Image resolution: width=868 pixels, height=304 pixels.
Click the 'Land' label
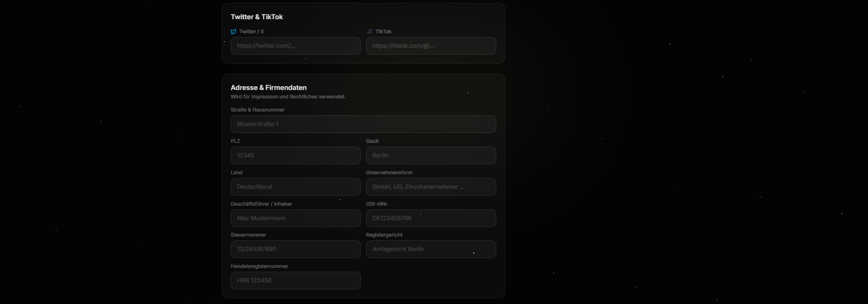(x=236, y=173)
